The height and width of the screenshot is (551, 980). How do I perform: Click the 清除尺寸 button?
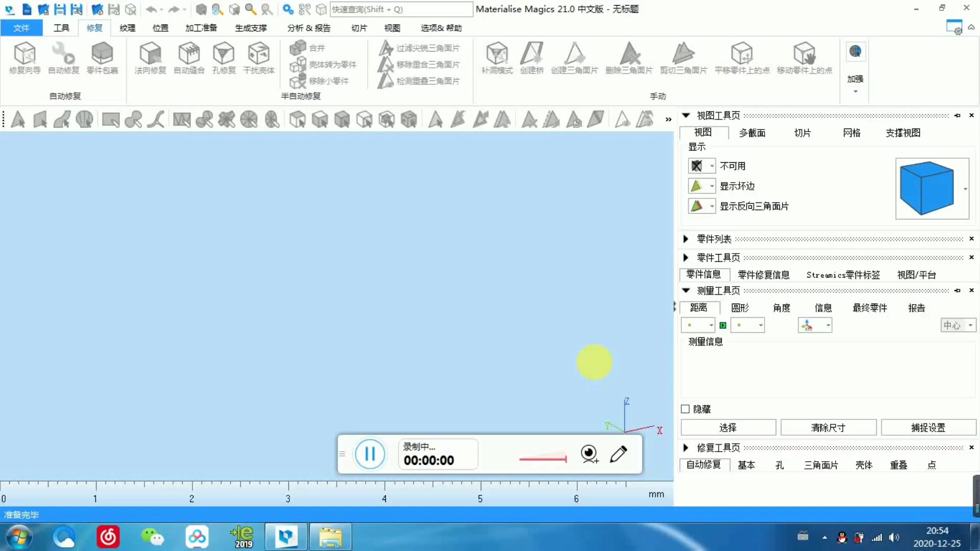pos(828,428)
